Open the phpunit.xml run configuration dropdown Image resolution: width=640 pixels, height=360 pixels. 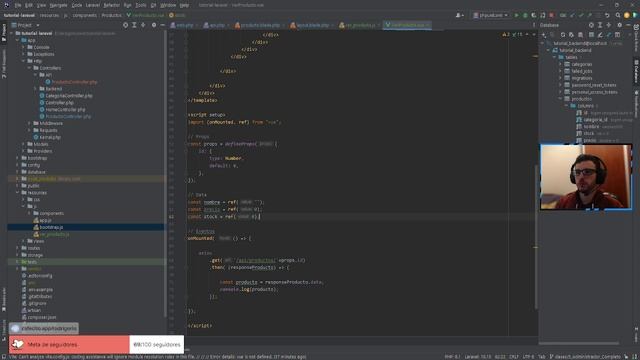click(490, 15)
